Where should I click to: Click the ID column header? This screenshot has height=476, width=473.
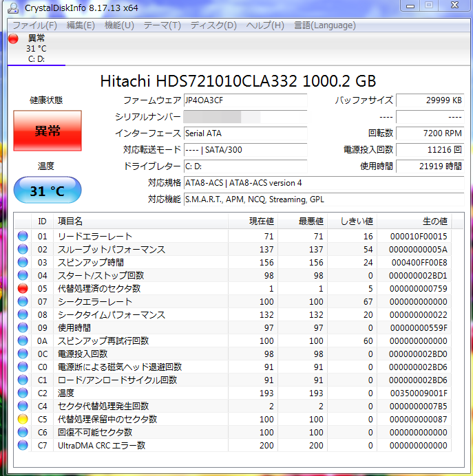[42, 221]
